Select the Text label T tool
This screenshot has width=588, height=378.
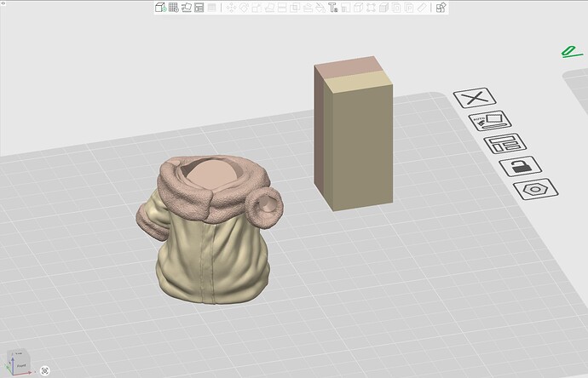click(333, 8)
